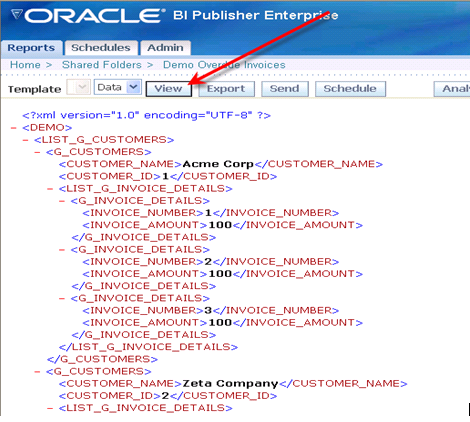Open the Data format dropdown

[118, 87]
